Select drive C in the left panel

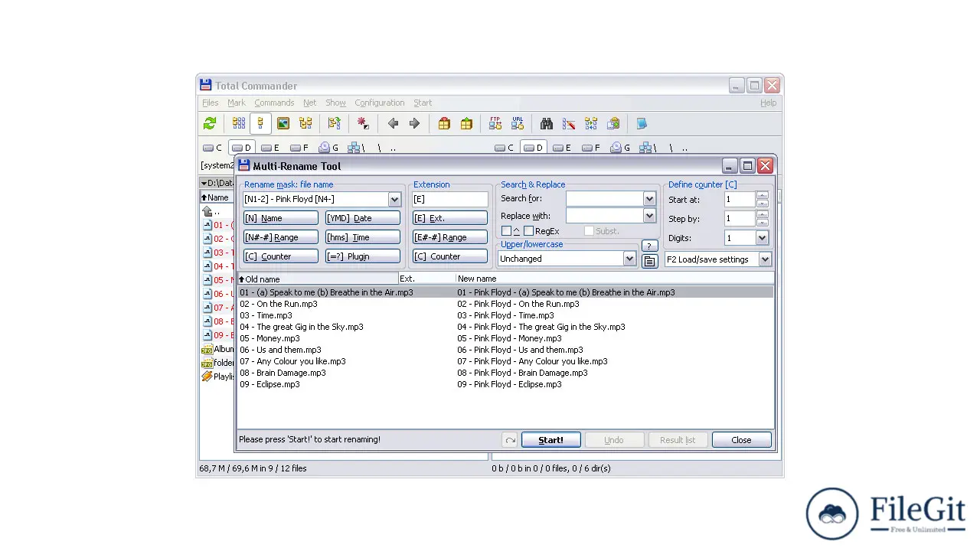[x=212, y=148]
